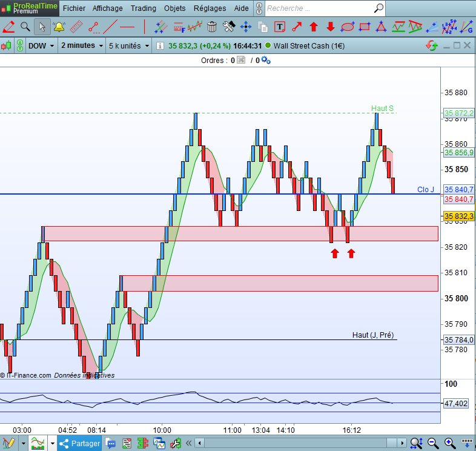Screen dimensions: 476x451
Task: Click the auto-fit zoom icon with blue arrows
Action: tap(416, 443)
